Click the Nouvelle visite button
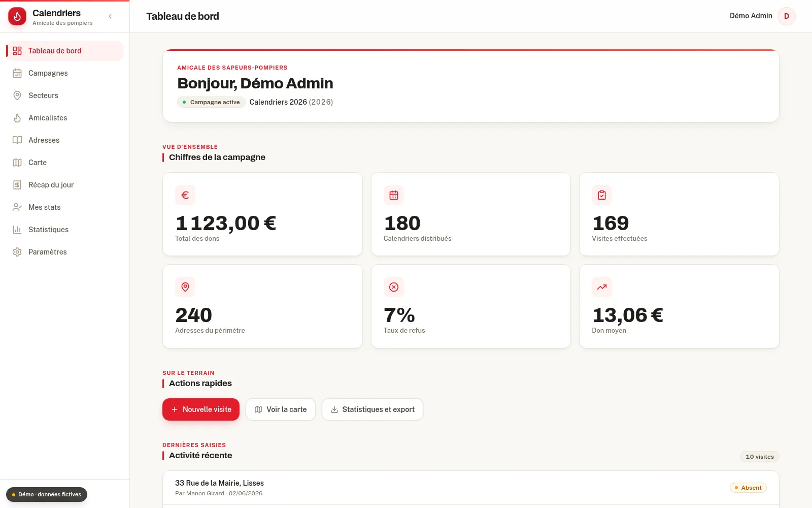The image size is (812, 508). [201, 409]
